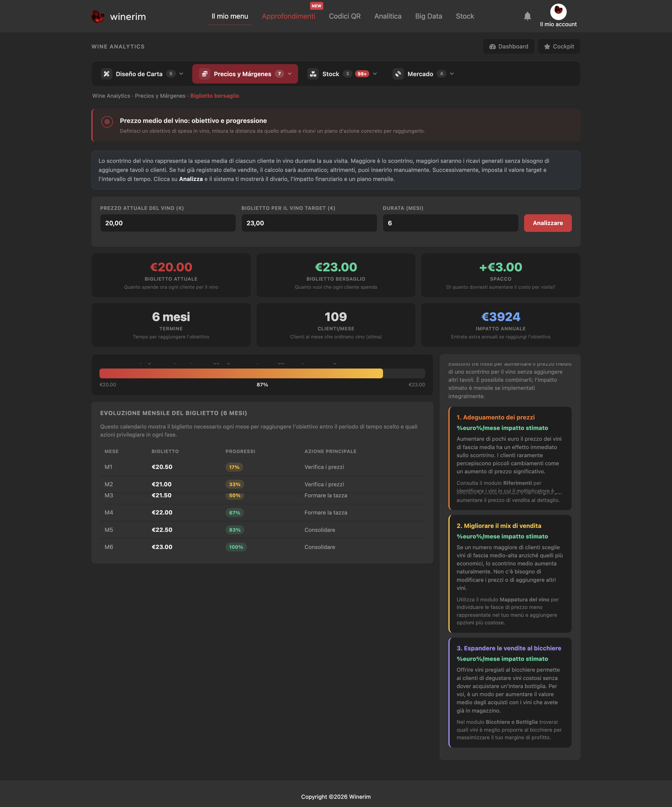Click the target icon in banner
672x807 pixels.
(x=107, y=121)
